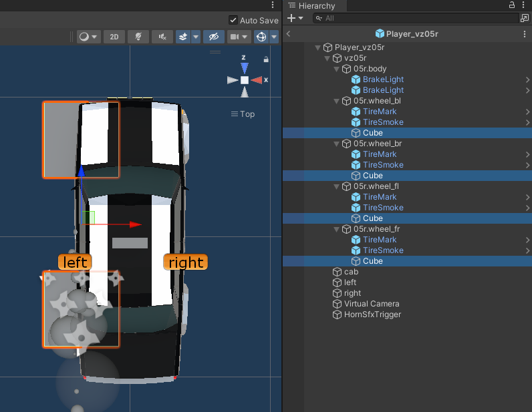Open the shading draw mode dropdown
Viewport: 532px width, 412px height.
(88, 37)
